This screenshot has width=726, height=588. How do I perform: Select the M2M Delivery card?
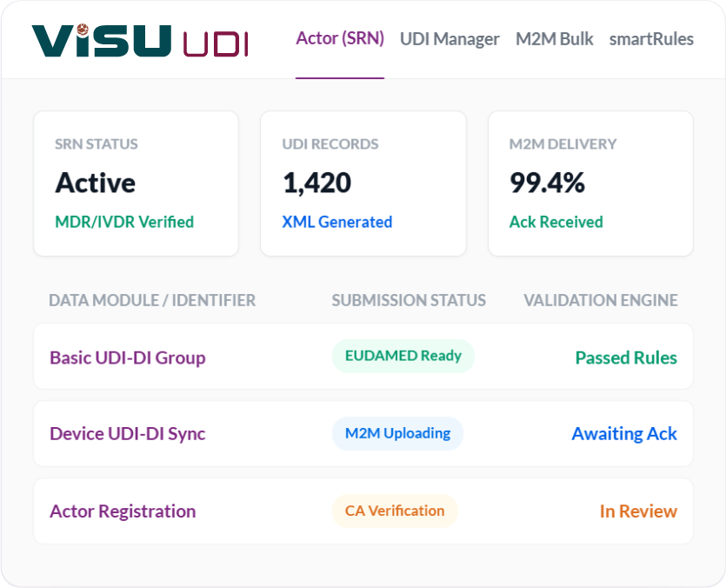coord(591,184)
